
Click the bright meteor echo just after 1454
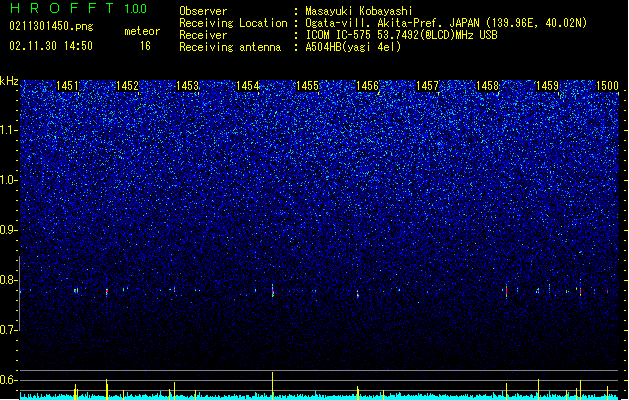pos(273,290)
